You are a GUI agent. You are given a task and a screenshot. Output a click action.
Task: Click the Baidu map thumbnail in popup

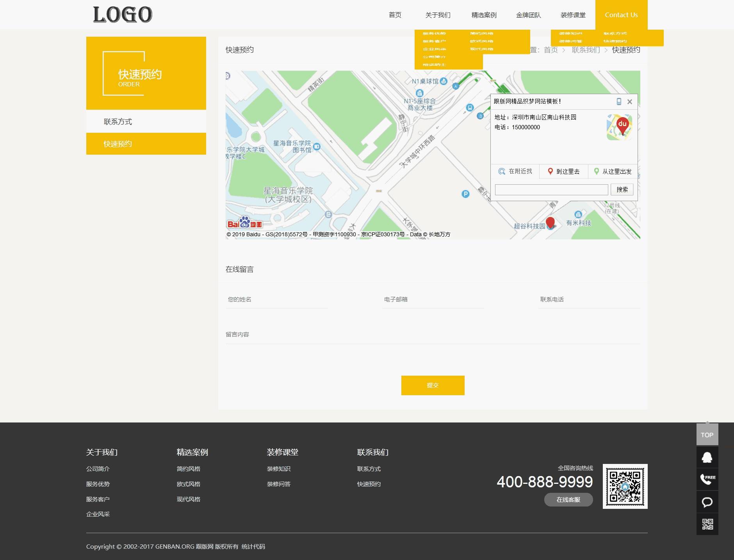click(x=620, y=127)
